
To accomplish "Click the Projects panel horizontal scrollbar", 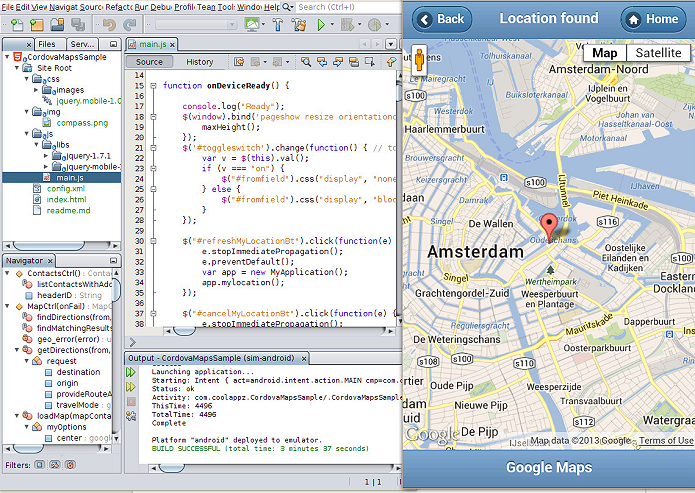I will coord(62,245).
